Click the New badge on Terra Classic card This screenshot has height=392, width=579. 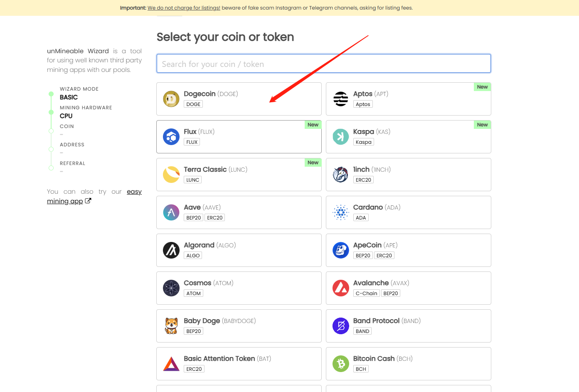313,163
